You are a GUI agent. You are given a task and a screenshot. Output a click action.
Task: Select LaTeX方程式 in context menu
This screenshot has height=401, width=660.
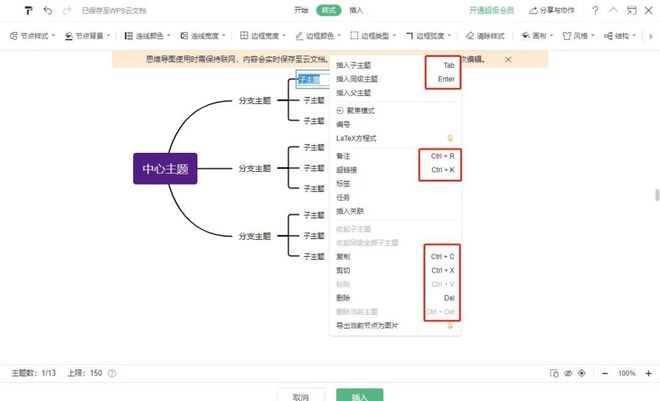click(395, 138)
